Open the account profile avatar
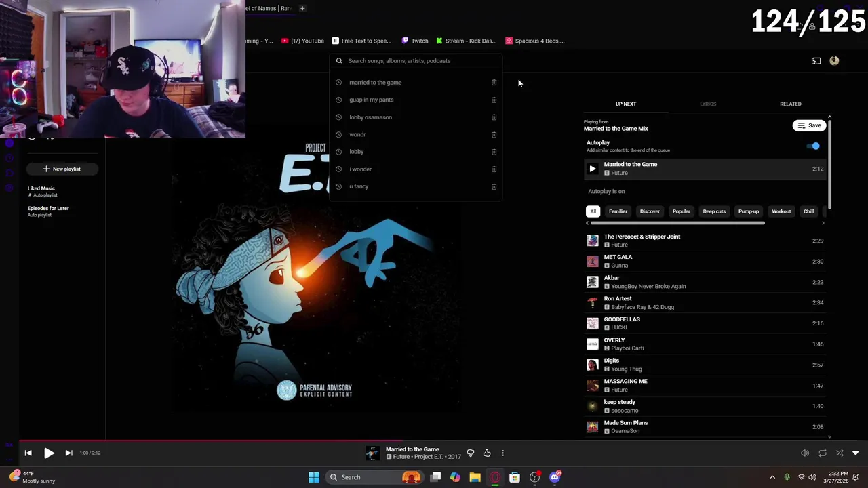 pos(834,61)
